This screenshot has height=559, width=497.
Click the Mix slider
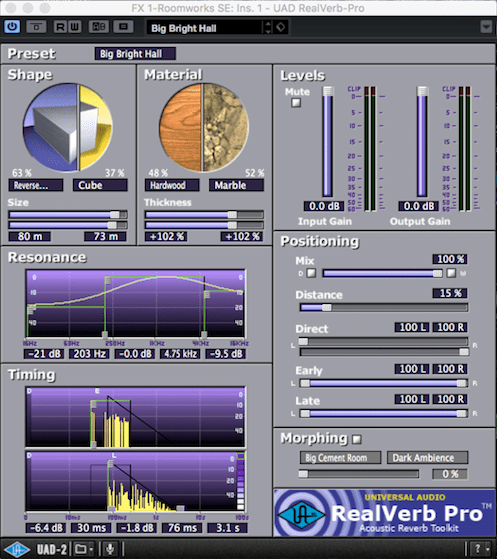(382, 273)
